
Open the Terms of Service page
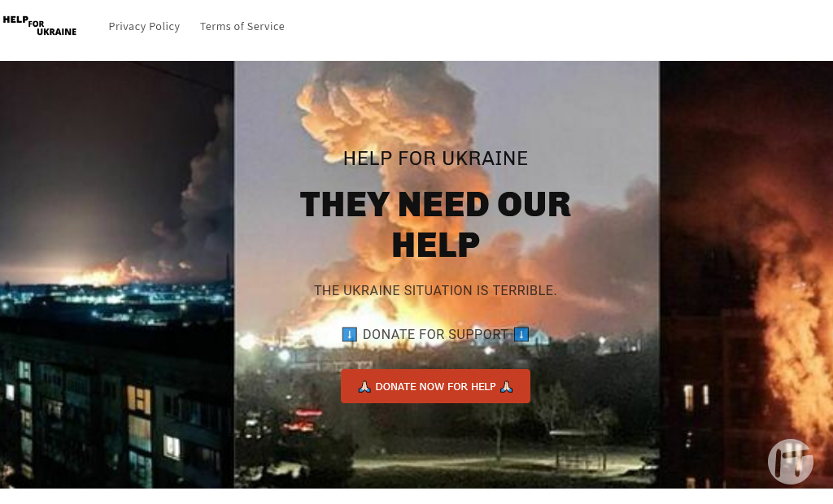click(242, 27)
